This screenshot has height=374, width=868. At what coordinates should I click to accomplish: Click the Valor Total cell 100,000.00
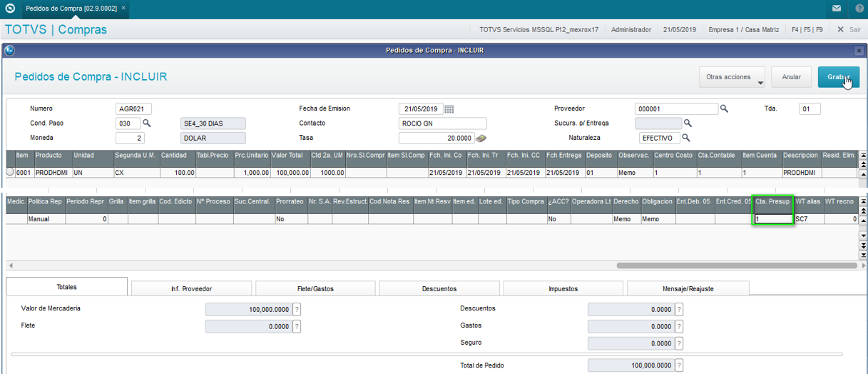[290, 173]
